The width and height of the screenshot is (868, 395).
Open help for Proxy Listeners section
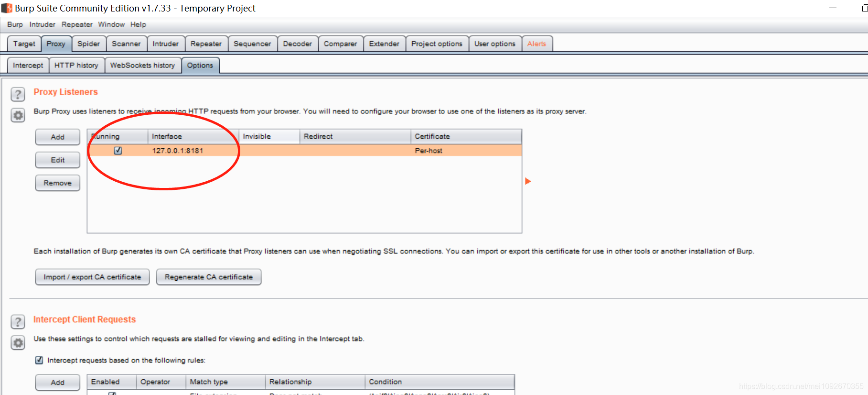(x=18, y=94)
